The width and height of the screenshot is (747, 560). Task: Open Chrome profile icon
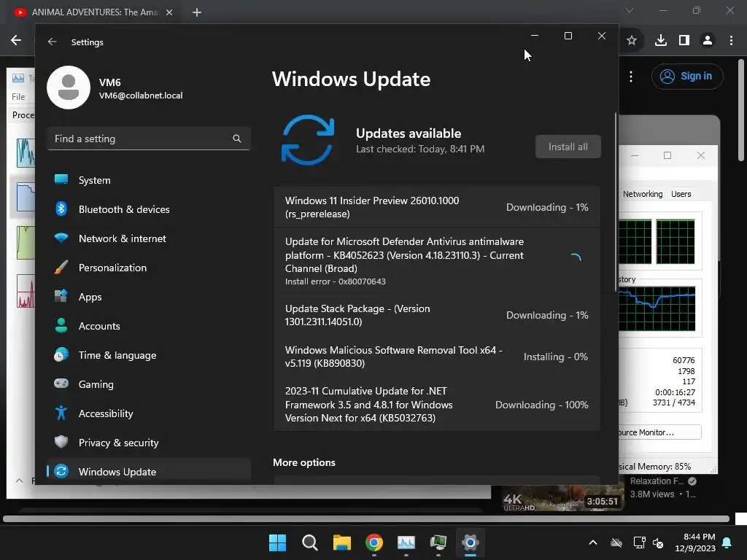pos(708,41)
